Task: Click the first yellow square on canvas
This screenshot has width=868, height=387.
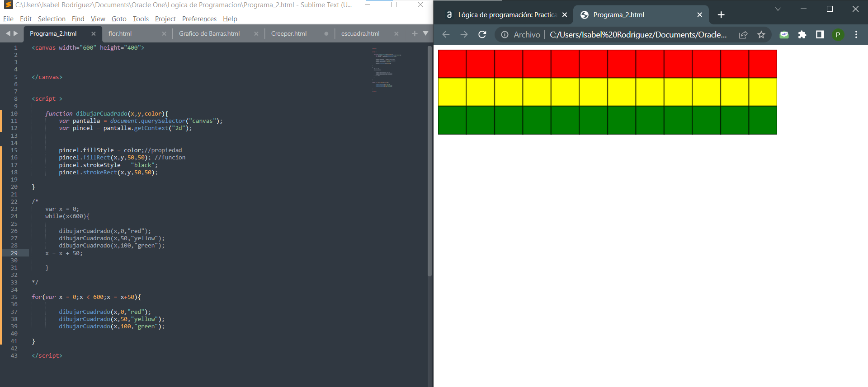Action: click(x=452, y=92)
